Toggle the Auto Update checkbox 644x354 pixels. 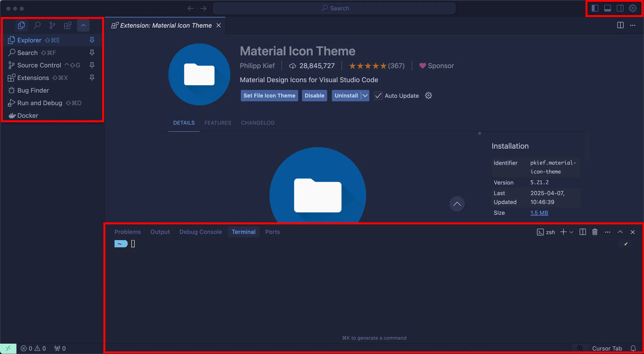[x=379, y=96]
